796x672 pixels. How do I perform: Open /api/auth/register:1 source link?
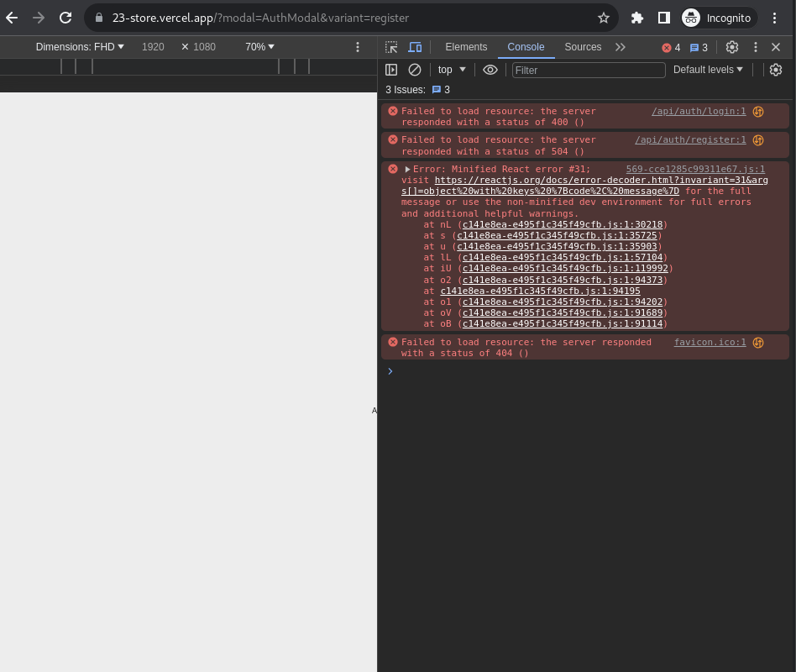690,139
